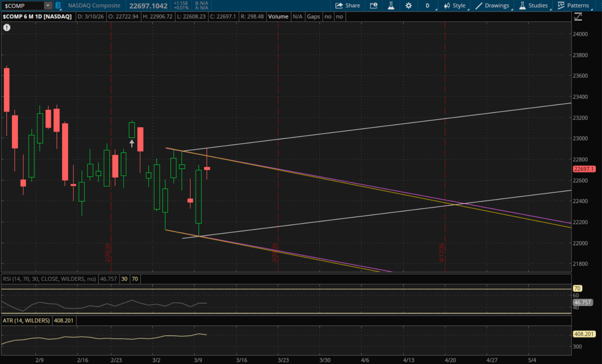Click the blue link number 3 icon

tap(58, 6)
